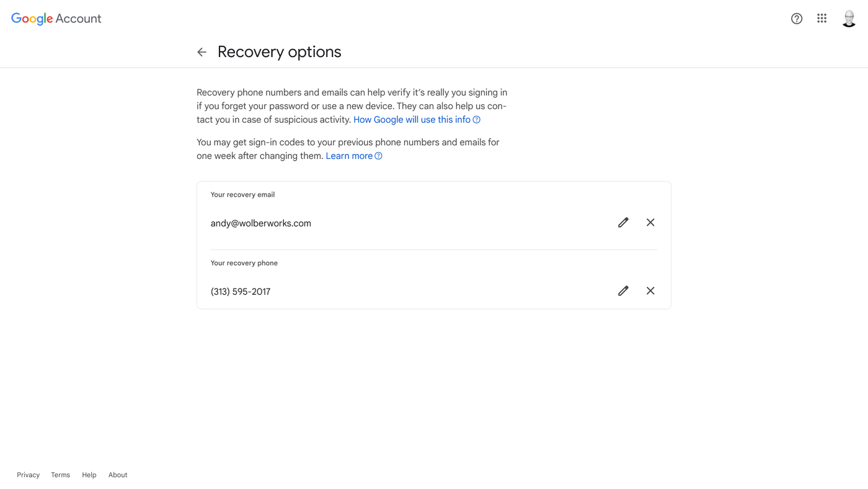Click the help question mark icon in header
868x489 pixels.
coord(797,19)
